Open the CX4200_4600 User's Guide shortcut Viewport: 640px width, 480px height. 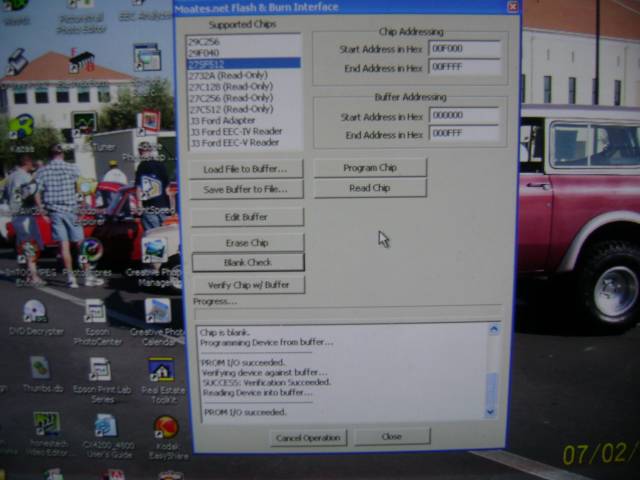point(108,436)
